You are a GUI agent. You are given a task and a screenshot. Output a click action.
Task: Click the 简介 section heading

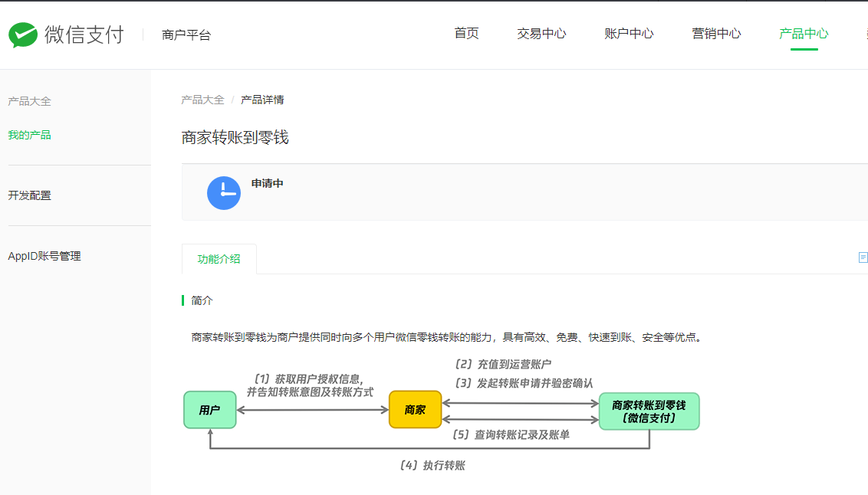pyautogui.click(x=202, y=300)
